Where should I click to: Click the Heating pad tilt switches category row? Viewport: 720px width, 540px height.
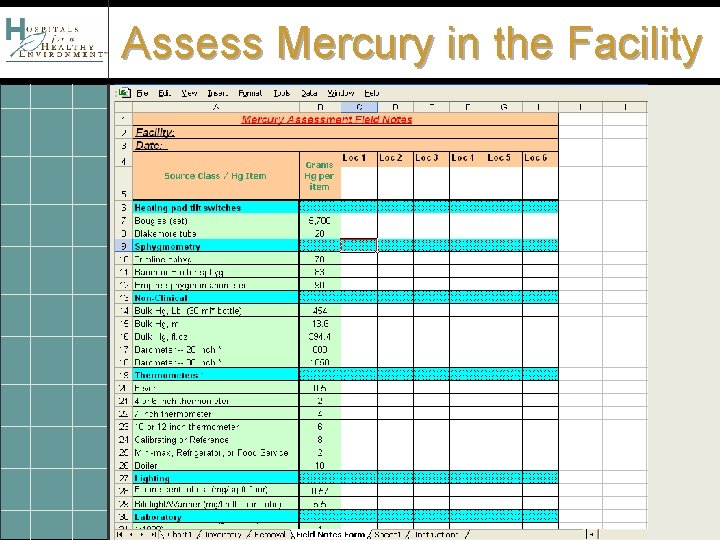click(216, 207)
